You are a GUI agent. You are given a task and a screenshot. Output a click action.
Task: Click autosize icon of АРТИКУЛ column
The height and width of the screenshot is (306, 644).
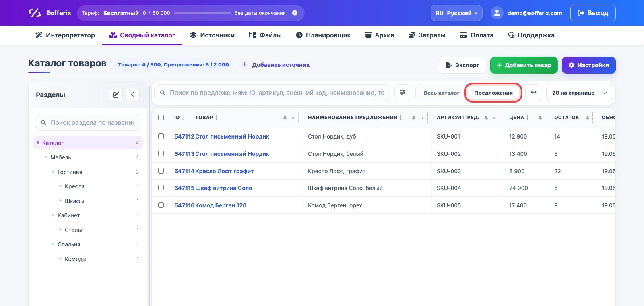coord(495,118)
